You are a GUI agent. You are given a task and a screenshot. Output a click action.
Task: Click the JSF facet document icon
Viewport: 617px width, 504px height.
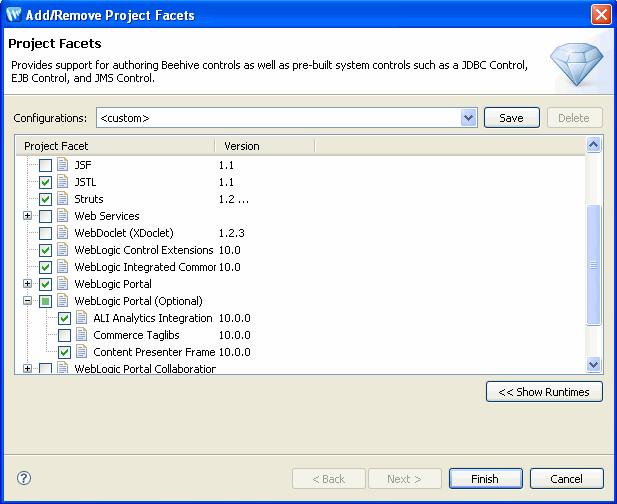click(x=62, y=164)
